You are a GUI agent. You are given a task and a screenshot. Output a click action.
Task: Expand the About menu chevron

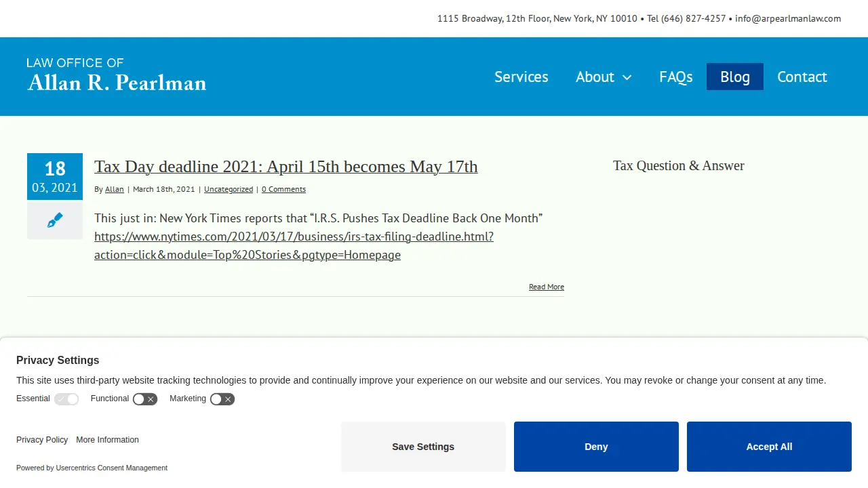[x=627, y=77]
